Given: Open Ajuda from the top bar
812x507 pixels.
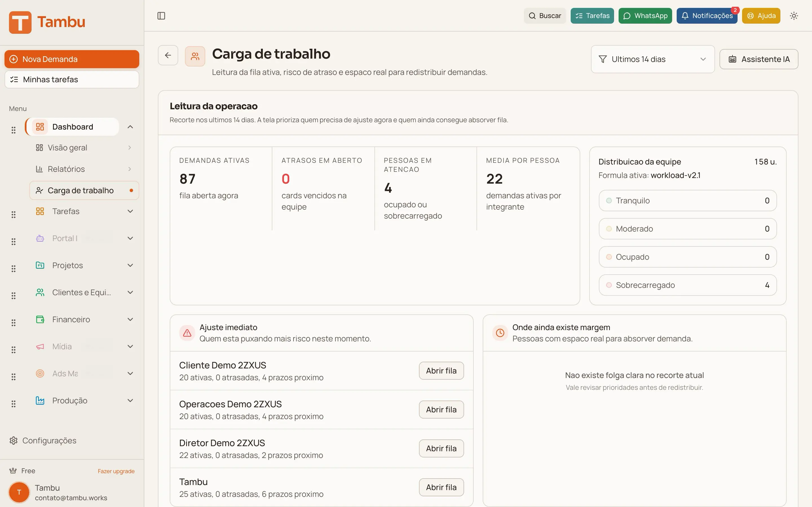Looking at the screenshot, I should click(761, 15).
